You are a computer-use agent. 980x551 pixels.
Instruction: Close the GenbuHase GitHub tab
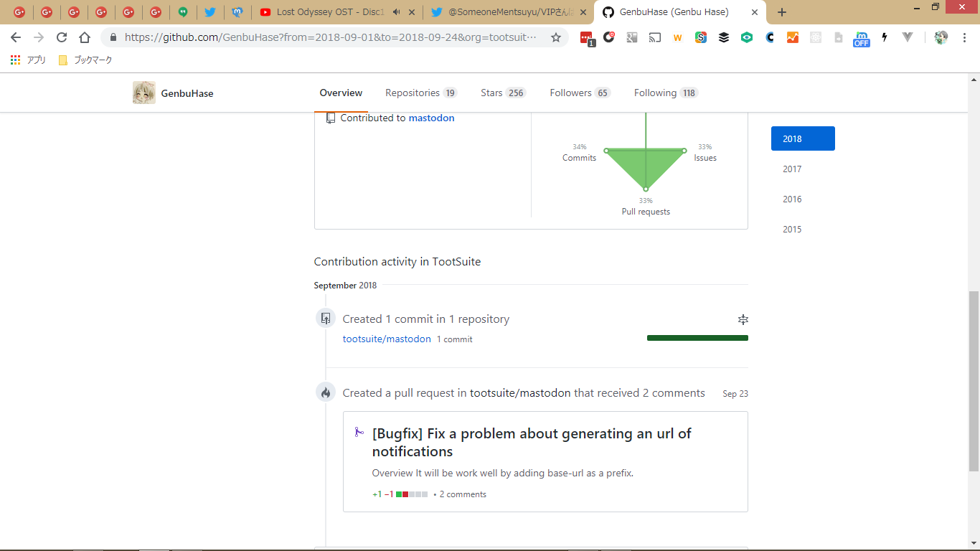coord(755,12)
